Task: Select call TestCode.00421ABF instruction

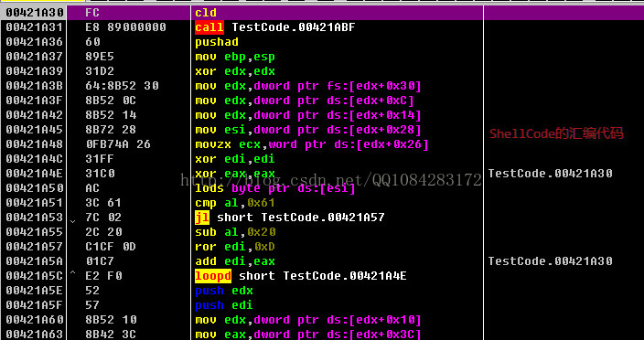Action: 275,27
